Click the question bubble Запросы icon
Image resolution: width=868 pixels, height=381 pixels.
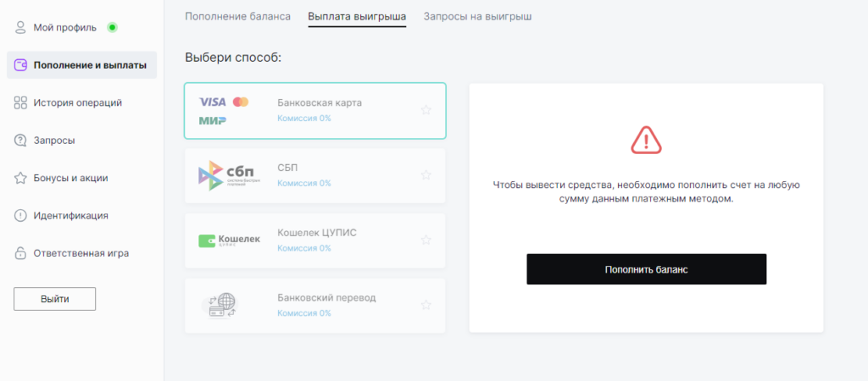(x=20, y=141)
